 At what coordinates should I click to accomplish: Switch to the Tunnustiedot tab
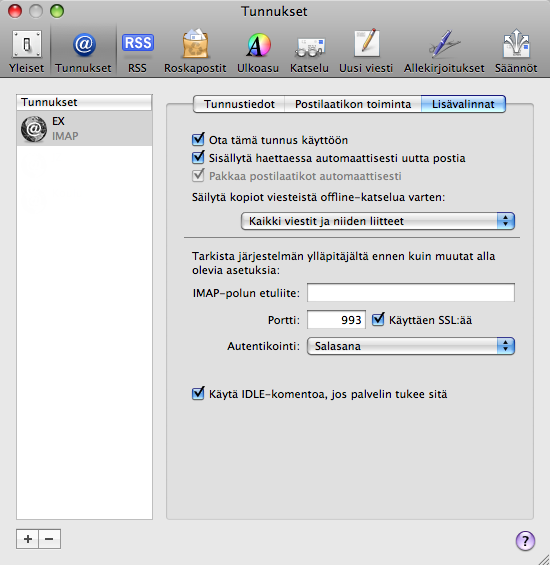tap(239, 104)
